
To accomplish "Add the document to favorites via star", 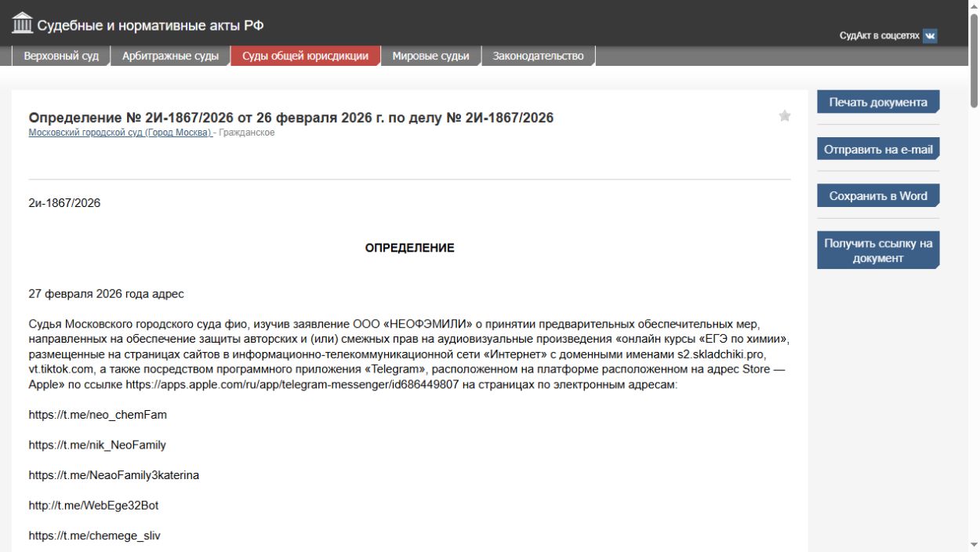I will [x=785, y=116].
